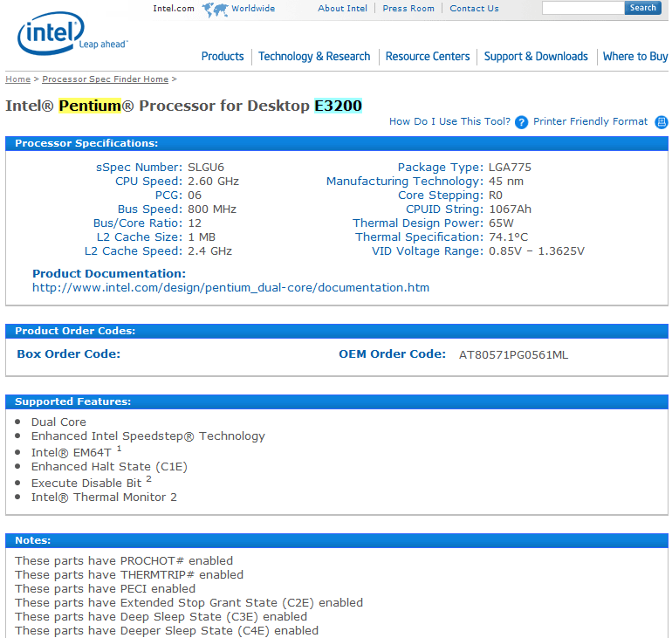The image size is (672, 638).
Task: Click the Core Stepping label
Action: 441,196
